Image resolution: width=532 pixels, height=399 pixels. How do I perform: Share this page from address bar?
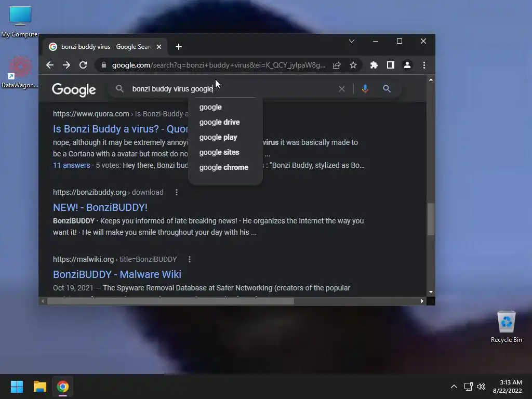337,65
